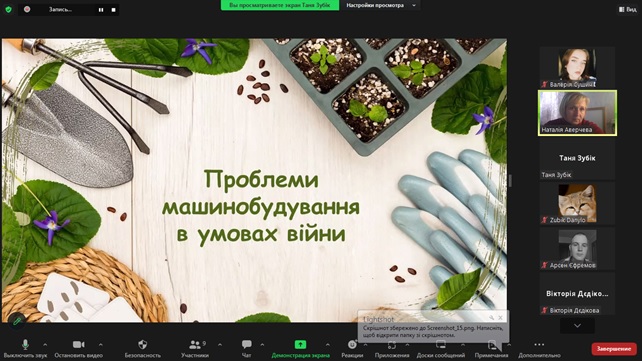This screenshot has height=361, width=642.
Task: Open Lightshot notification settings wrench
Action: coord(491,317)
